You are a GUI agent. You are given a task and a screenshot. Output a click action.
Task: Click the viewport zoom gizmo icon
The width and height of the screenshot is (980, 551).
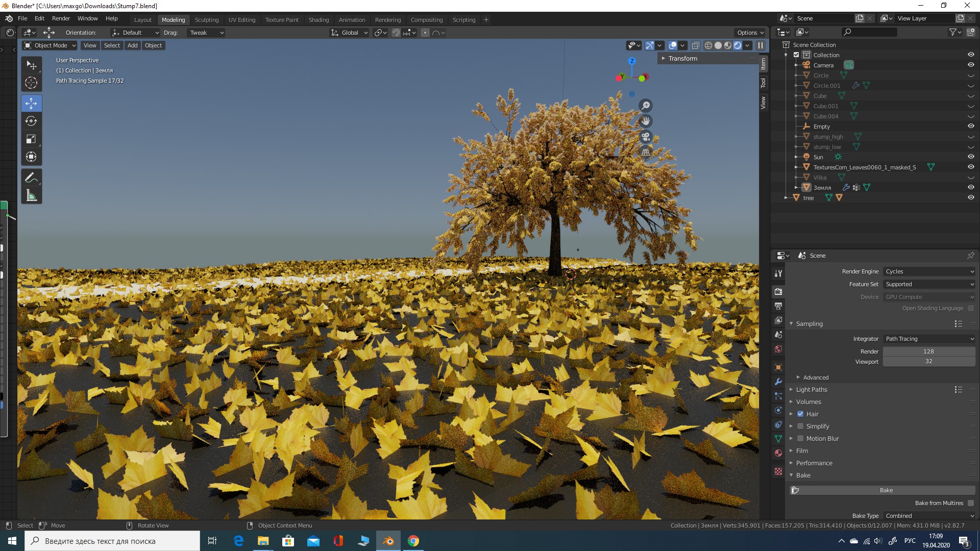tap(646, 106)
